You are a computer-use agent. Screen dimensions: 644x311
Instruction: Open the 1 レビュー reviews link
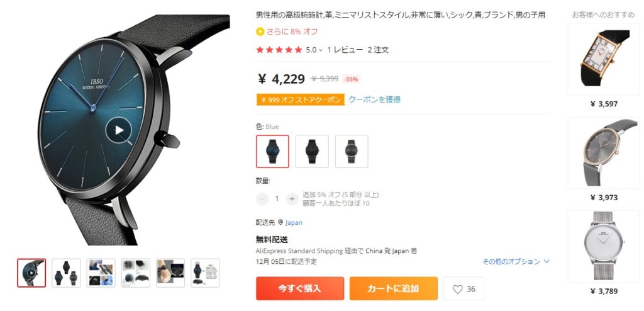pyautogui.click(x=345, y=50)
